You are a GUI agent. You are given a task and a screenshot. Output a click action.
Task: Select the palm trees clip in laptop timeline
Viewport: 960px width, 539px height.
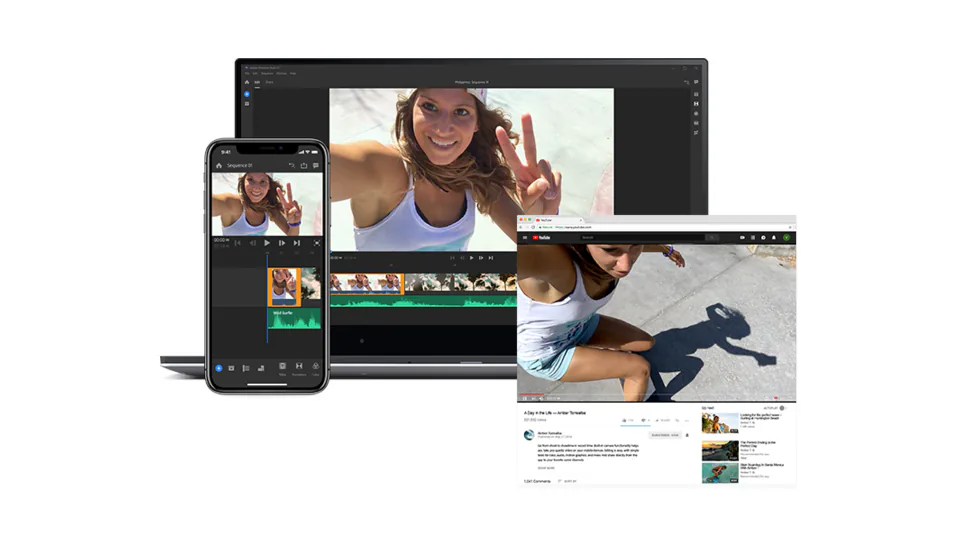tap(460, 282)
